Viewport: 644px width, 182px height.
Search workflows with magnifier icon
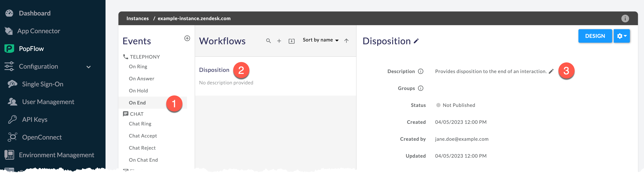[x=268, y=41]
